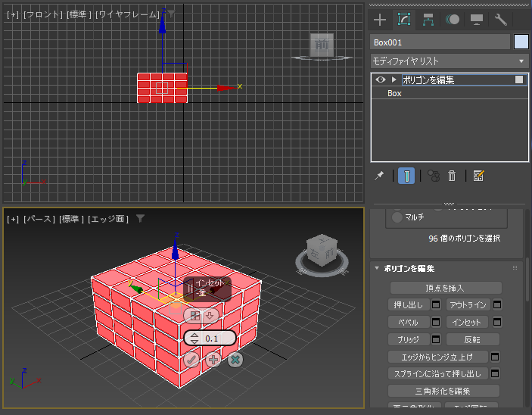The width and height of the screenshot is (532, 415).
Task: Click the inset amount spinner arrows
Action: point(194,339)
